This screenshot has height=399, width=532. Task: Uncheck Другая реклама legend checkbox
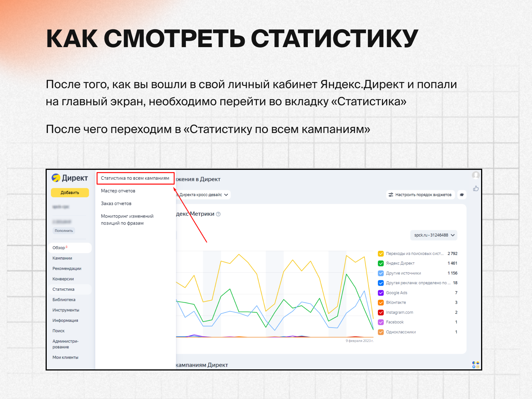click(x=381, y=283)
